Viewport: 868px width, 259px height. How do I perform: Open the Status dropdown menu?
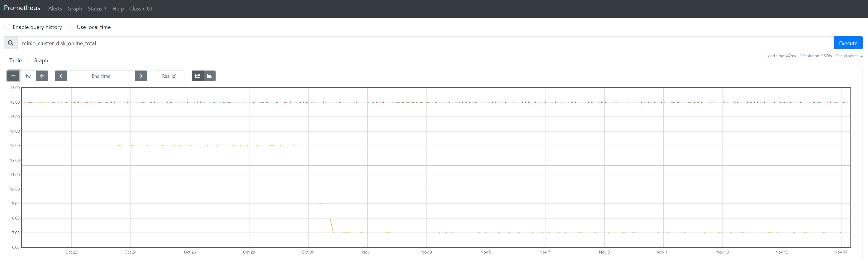pos(97,8)
